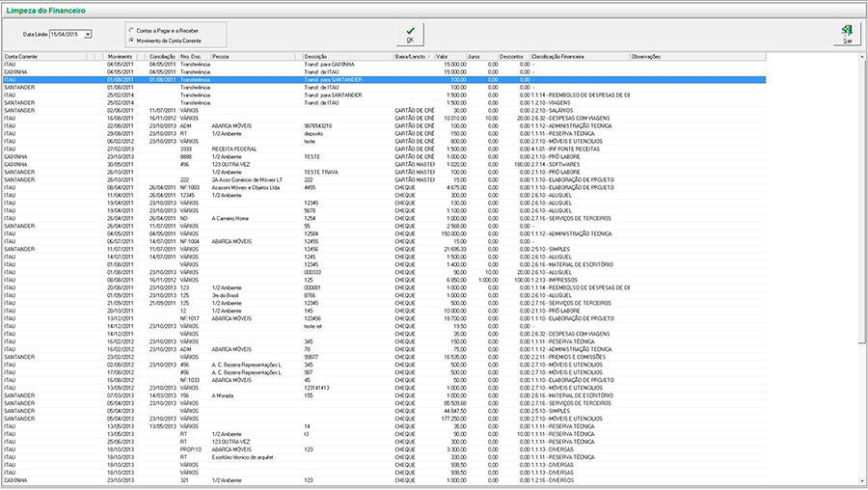Click classification '2.5.10 - SIMPLES' for 11/07/2011

click(551, 249)
